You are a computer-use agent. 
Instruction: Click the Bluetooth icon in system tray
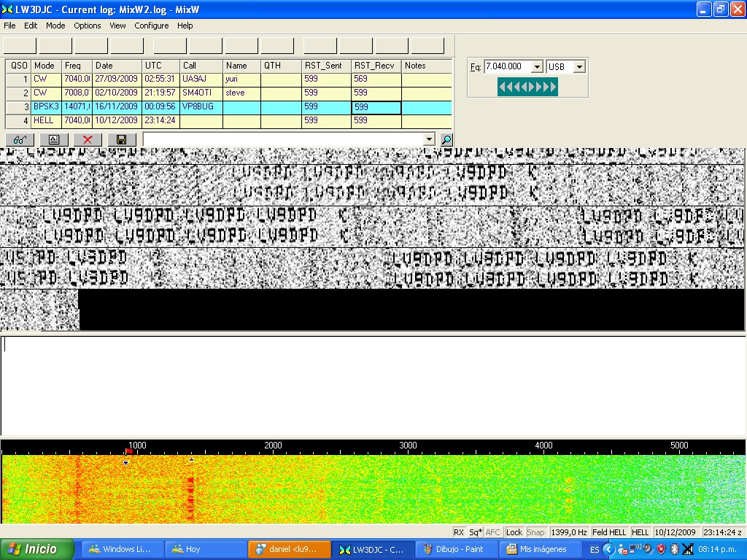coord(674,549)
